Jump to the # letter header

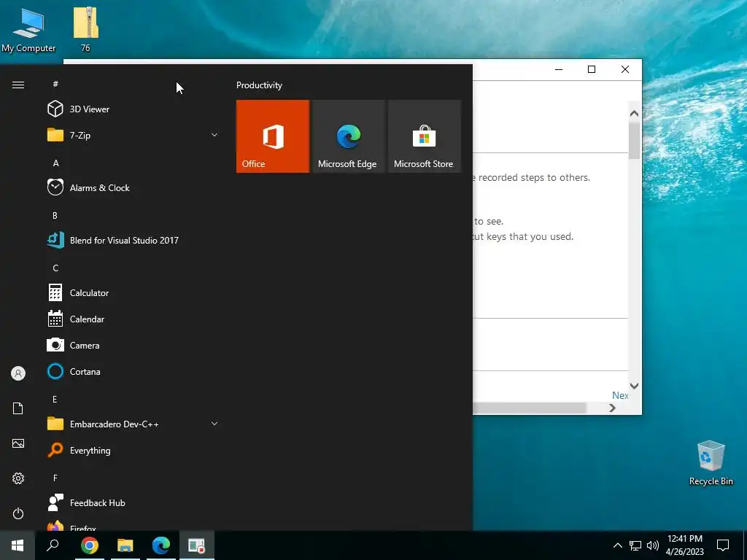coord(55,84)
